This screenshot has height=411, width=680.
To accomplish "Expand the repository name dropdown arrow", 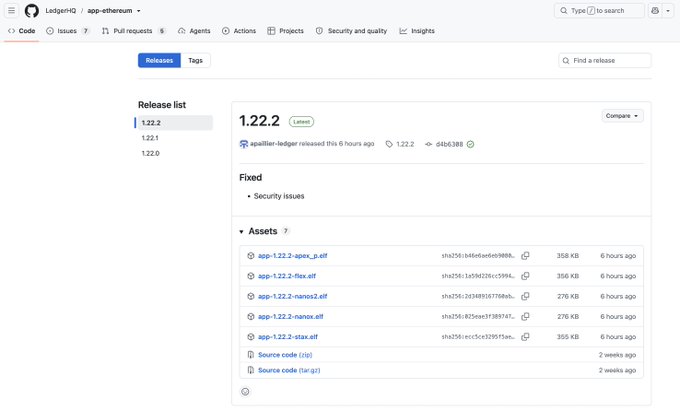I will [139, 11].
